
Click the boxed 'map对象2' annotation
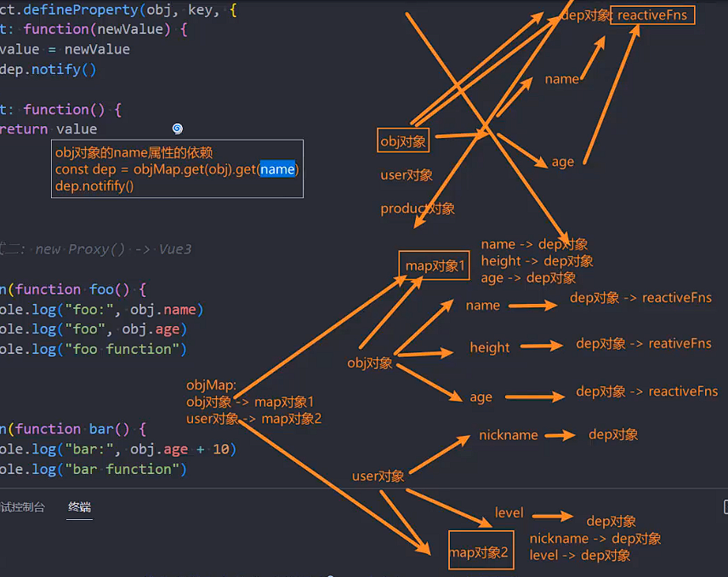pyautogui.click(x=481, y=552)
